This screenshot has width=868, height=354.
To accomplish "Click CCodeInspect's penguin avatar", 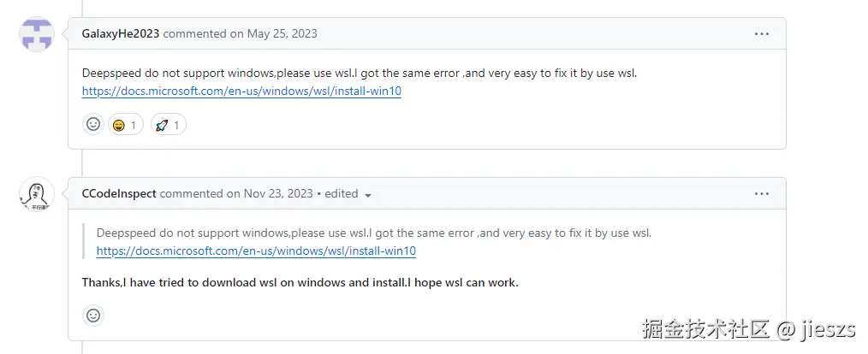I will click(37, 195).
